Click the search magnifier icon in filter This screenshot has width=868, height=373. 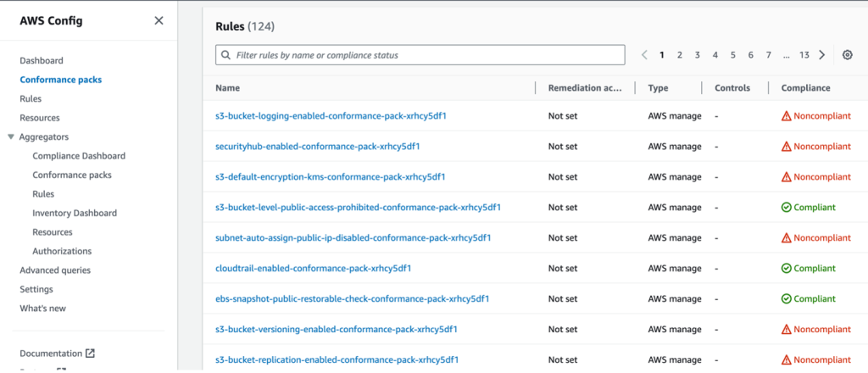tap(225, 55)
